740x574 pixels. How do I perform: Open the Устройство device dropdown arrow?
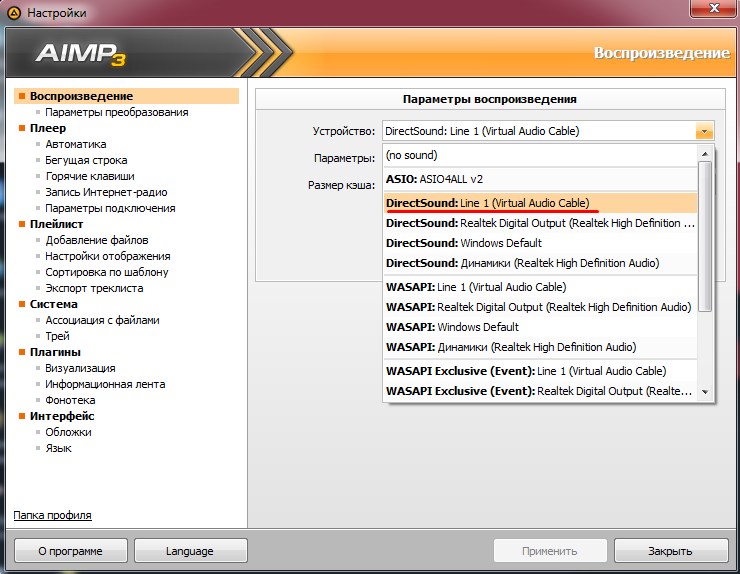(704, 131)
